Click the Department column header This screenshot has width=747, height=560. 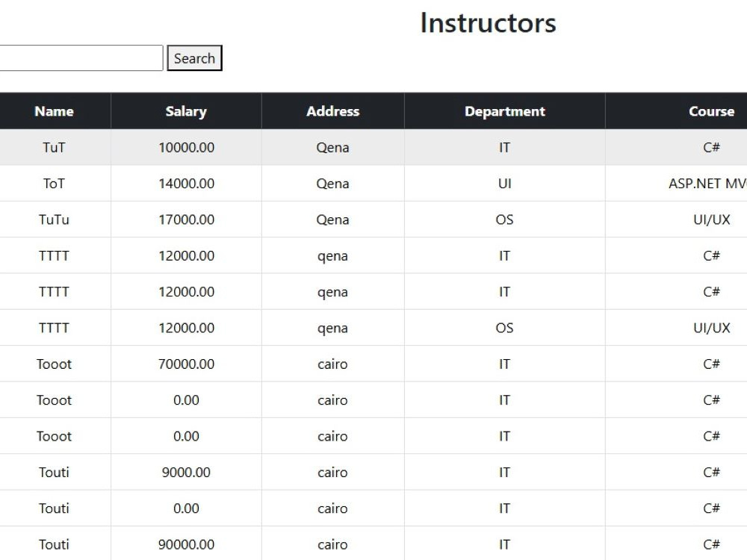(x=505, y=111)
